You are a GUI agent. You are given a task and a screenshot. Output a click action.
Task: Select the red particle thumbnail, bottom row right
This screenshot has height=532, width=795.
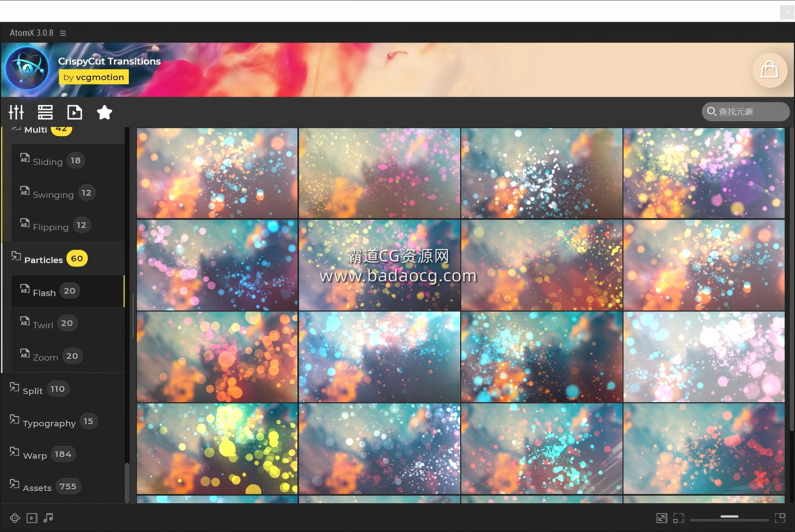tap(704, 448)
